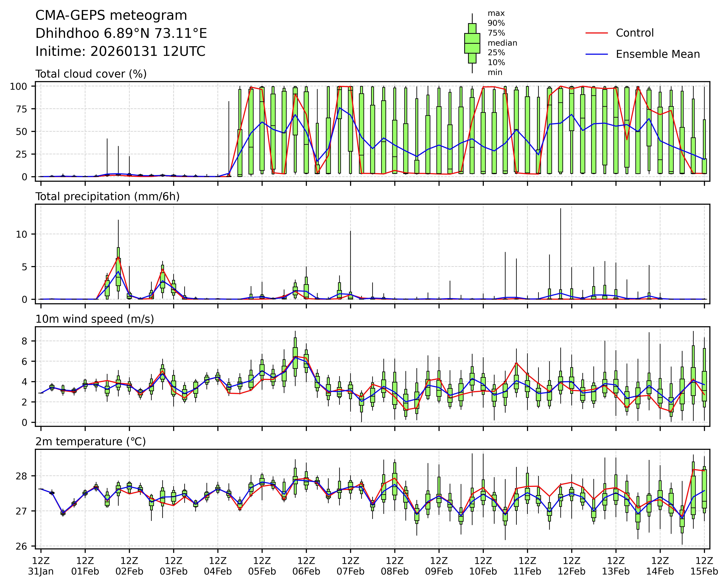Click the Total precipitation panel title
Image resolution: width=728 pixels, height=586 pixels.
[x=107, y=196]
